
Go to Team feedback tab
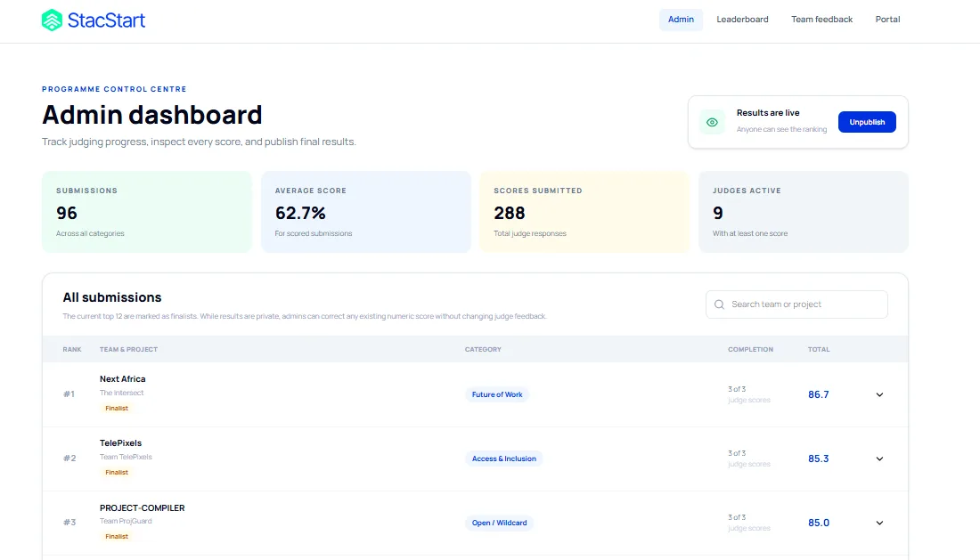[x=821, y=20]
